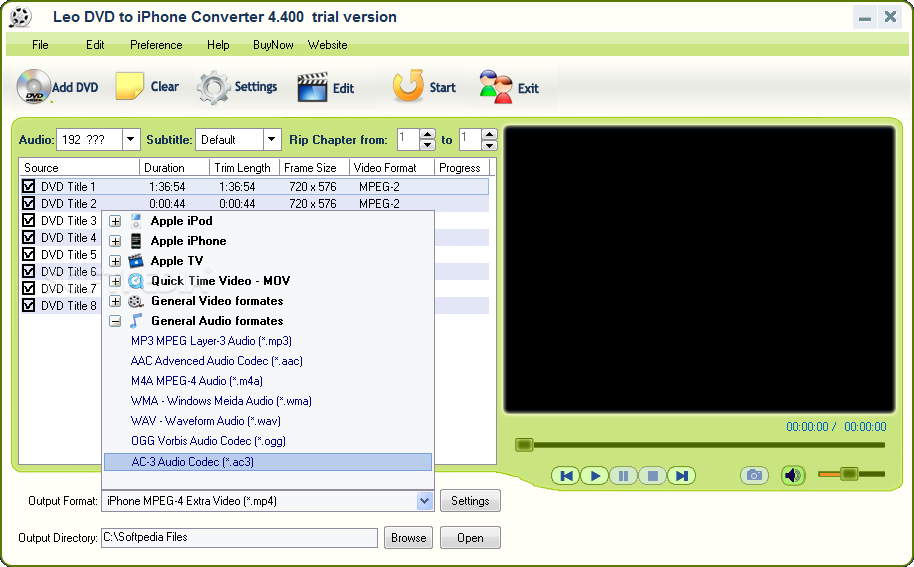Play the preview video
The width and height of the screenshot is (914, 567).
[x=595, y=476]
